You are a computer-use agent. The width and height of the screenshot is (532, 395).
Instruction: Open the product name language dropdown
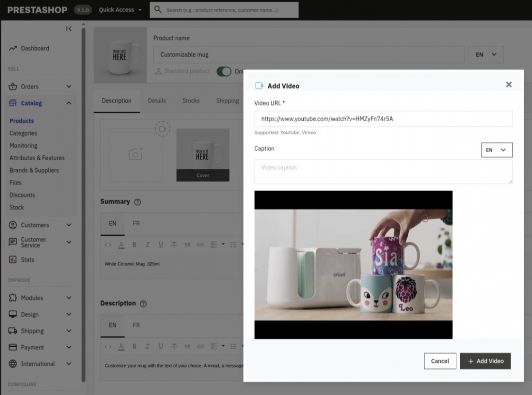pyautogui.click(x=486, y=54)
